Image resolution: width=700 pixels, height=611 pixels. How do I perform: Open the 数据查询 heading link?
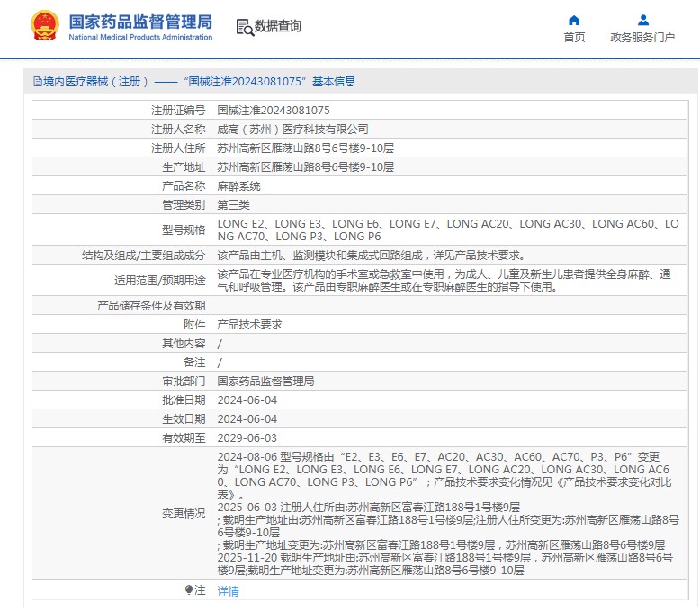point(278,26)
